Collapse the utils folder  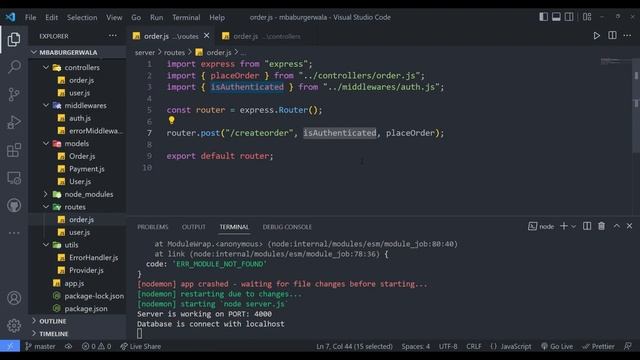coord(78,245)
